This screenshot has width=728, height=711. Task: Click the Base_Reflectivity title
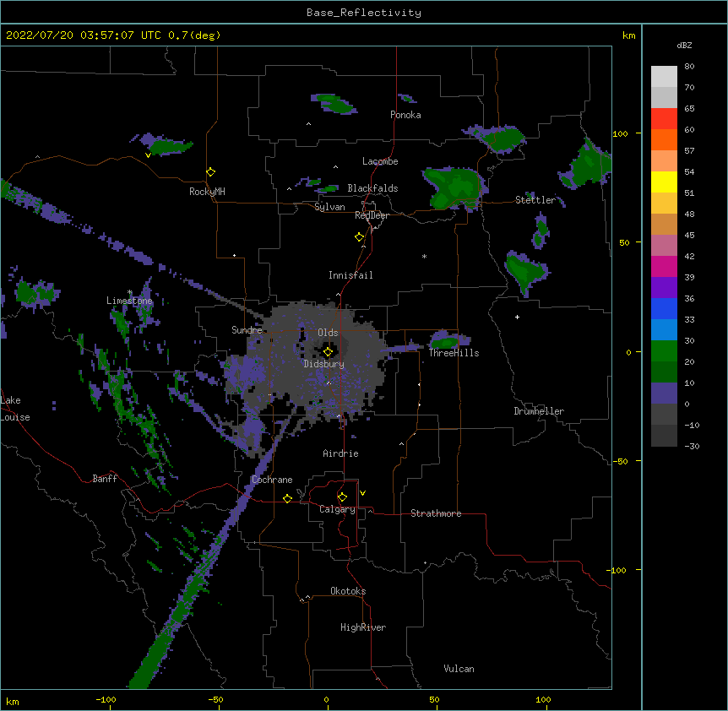click(364, 13)
